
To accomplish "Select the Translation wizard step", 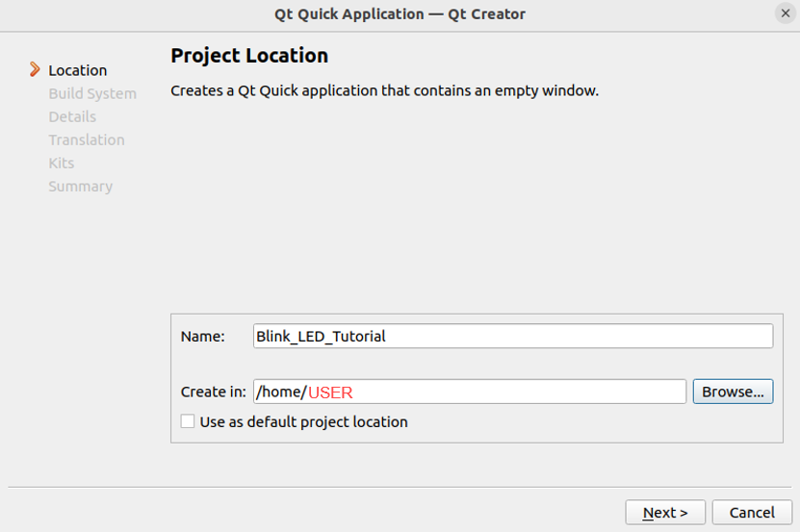I will (x=87, y=139).
